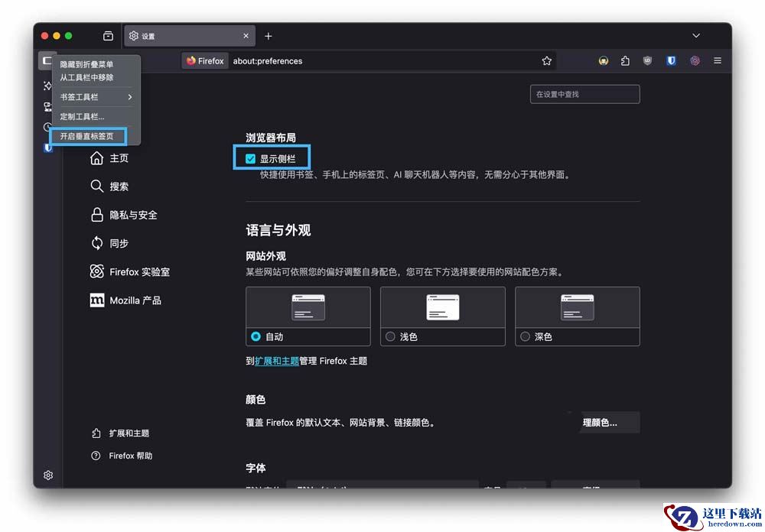Open the Firefox View icon beside tabs
The image size is (765, 532).
click(x=109, y=36)
